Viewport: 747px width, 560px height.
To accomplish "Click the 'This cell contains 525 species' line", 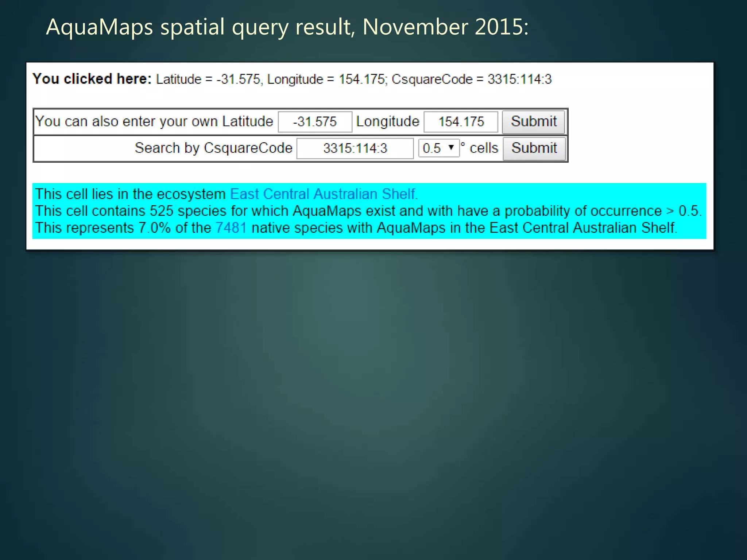I will [x=368, y=211].
